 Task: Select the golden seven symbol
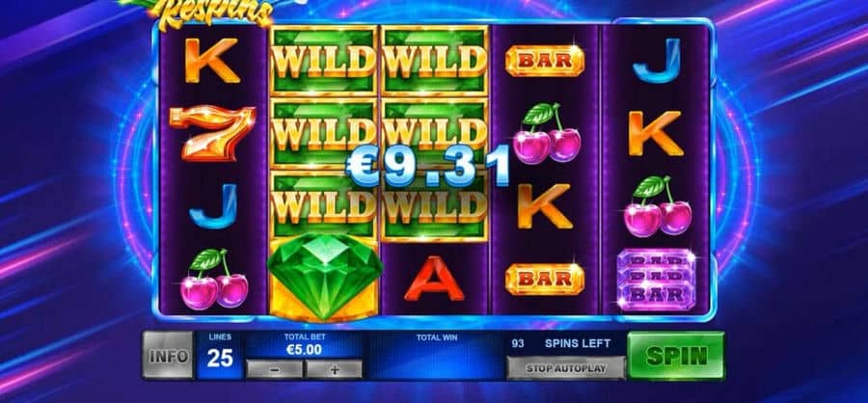coord(213,132)
